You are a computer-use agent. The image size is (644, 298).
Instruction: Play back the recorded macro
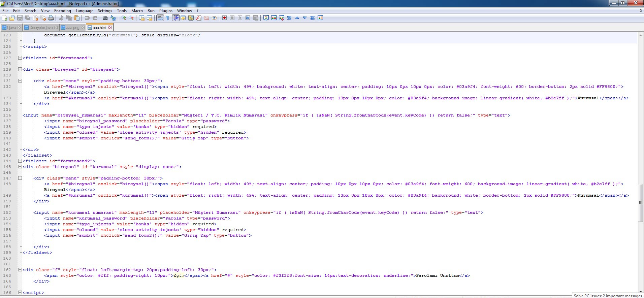point(240,18)
